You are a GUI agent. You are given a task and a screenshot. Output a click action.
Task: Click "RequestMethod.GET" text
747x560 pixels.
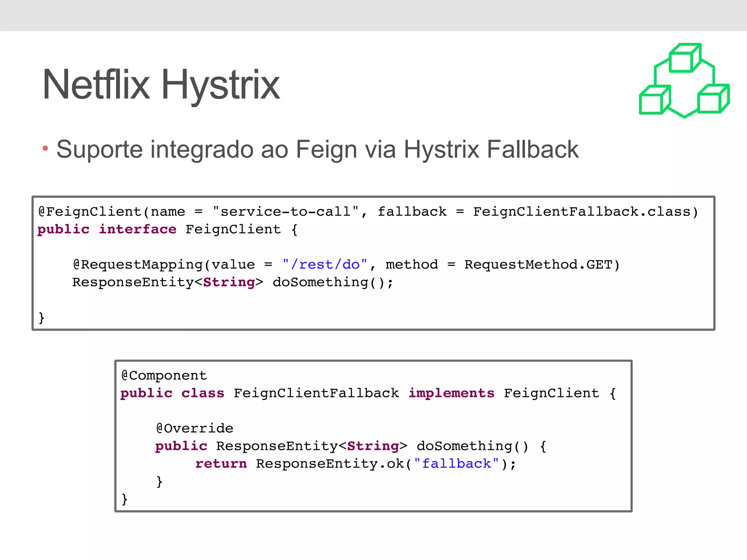[x=538, y=264]
